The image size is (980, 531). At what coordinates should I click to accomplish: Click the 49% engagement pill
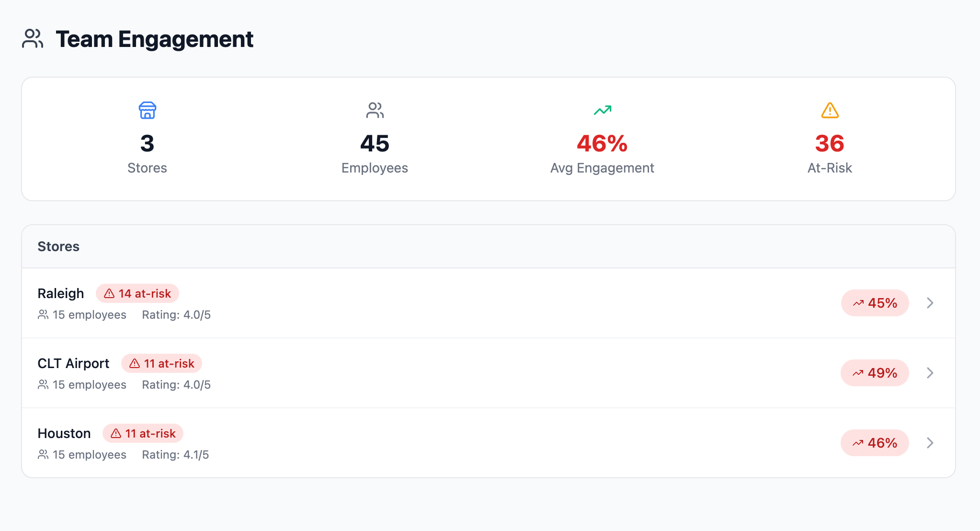(875, 373)
